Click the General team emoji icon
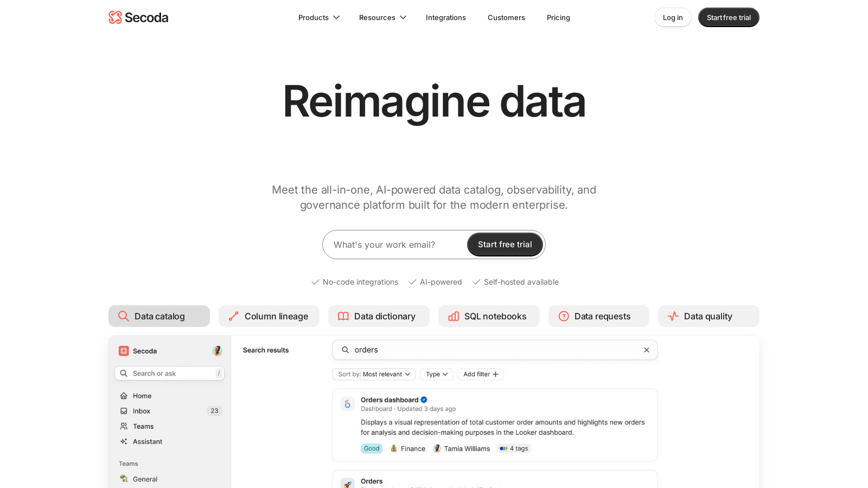The image size is (868, 488). click(x=124, y=478)
